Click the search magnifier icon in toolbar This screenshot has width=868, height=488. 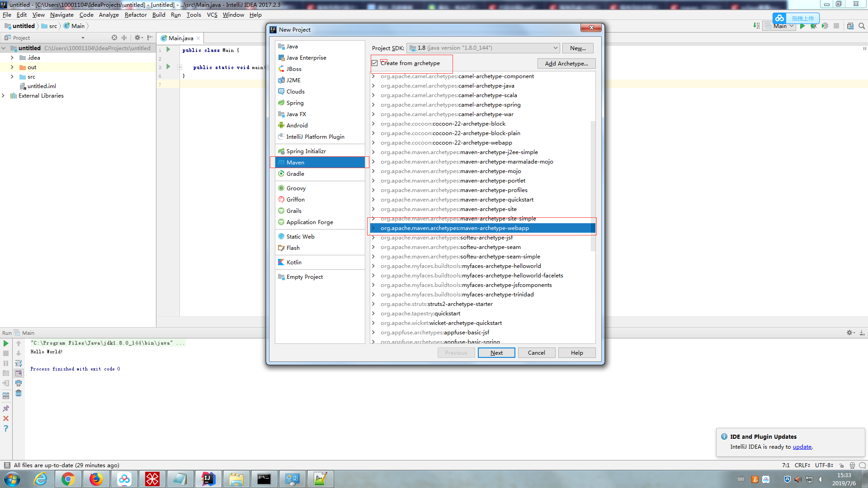click(862, 26)
